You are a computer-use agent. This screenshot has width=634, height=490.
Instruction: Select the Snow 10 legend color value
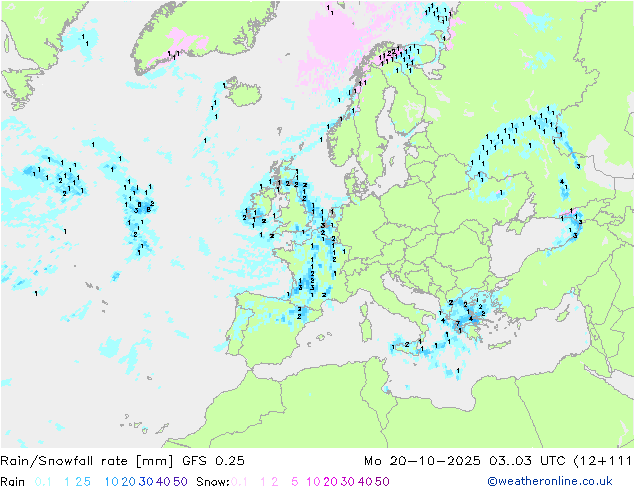(x=313, y=482)
